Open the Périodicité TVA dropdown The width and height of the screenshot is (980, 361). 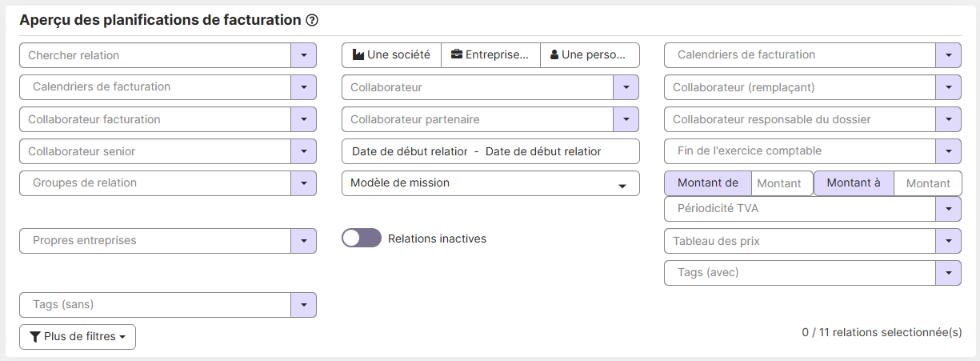pos(948,209)
